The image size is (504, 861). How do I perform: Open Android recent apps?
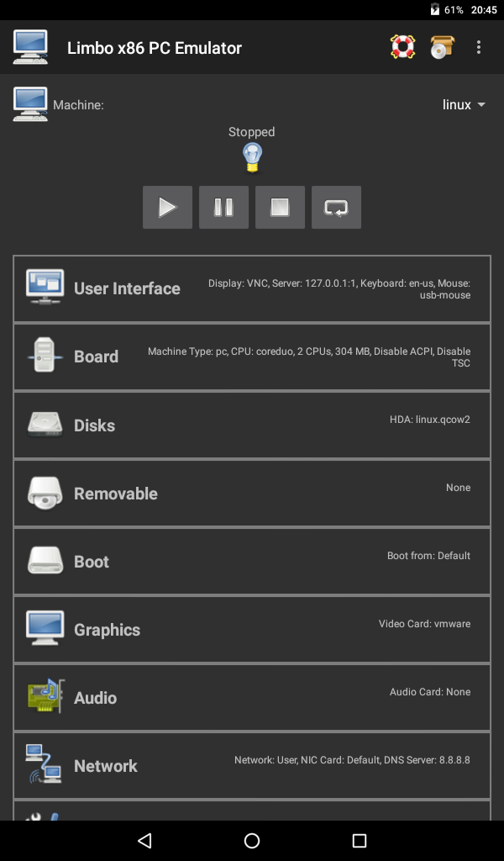(360, 840)
